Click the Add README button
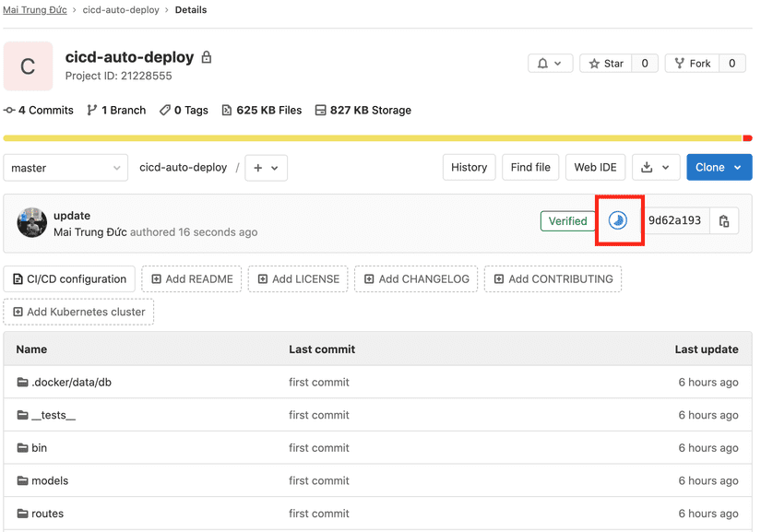Screen dimensions: 761x532 coord(191,278)
